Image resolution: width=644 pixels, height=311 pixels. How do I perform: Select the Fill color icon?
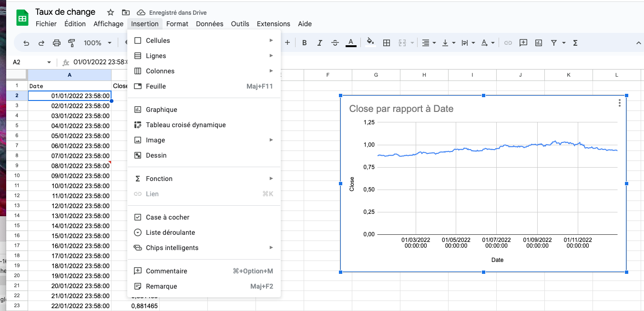click(x=371, y=42)
